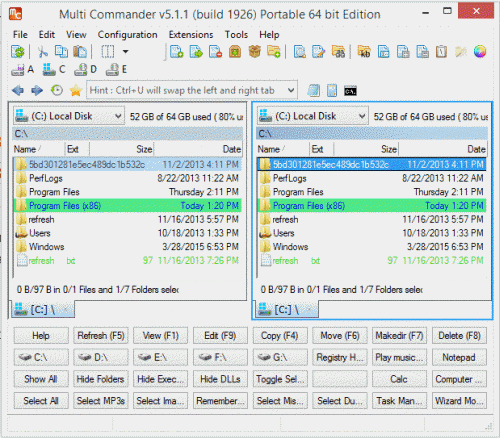Open the hint command line dropdown arrow

click(x=291, y=90)
